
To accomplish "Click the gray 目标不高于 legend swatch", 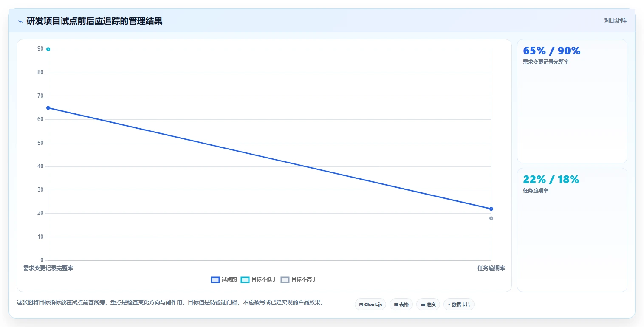I will pyautogui.click(x=285, y=279).
